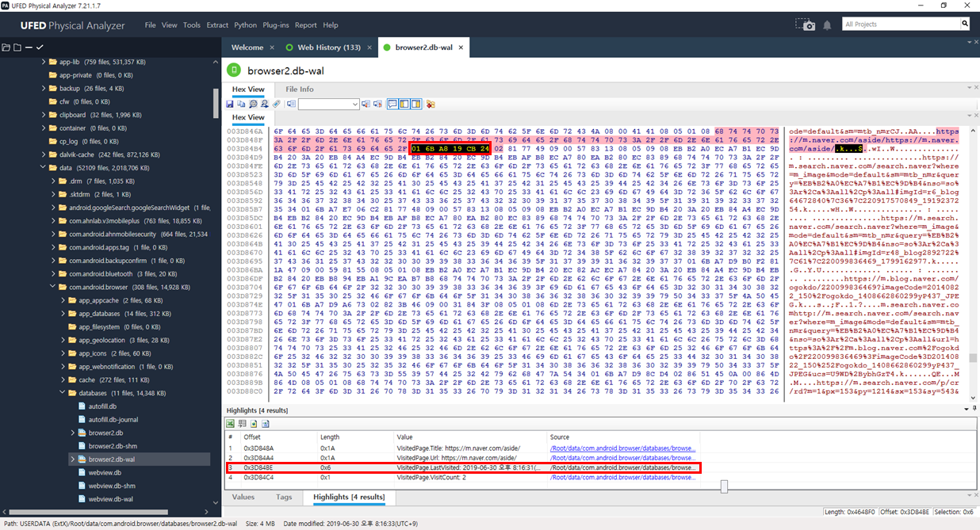Image resolution: width=980 pixels, height=530 pixels.
Task: Open the Help menu
Action: click(331, 25)
